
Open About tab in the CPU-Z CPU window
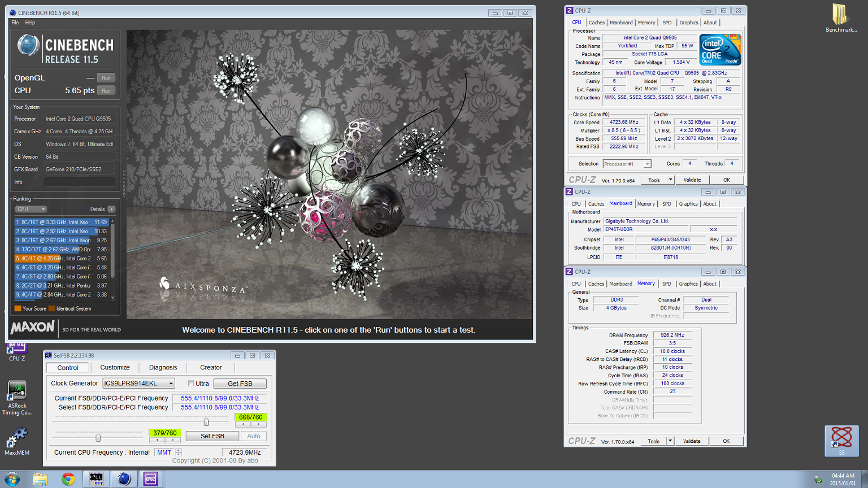(x=710, y=23)
